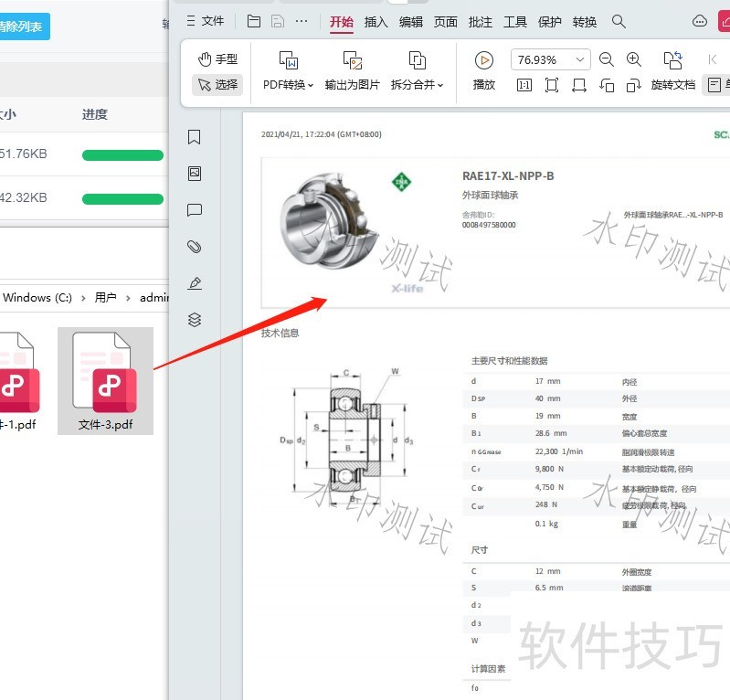Switch to the 开始 tab
Image resolution: width=730 pixels, height=700 pixels.
pos(342,22)
